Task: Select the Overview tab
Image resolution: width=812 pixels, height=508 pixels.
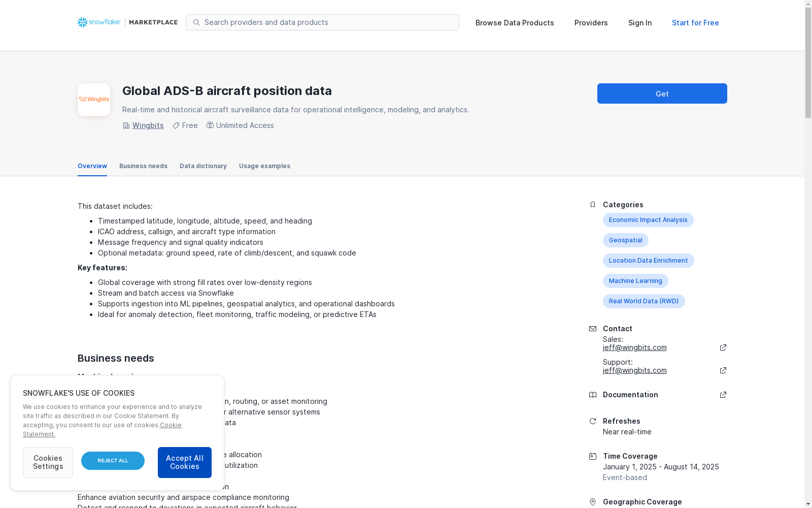Action: [92, 166]
